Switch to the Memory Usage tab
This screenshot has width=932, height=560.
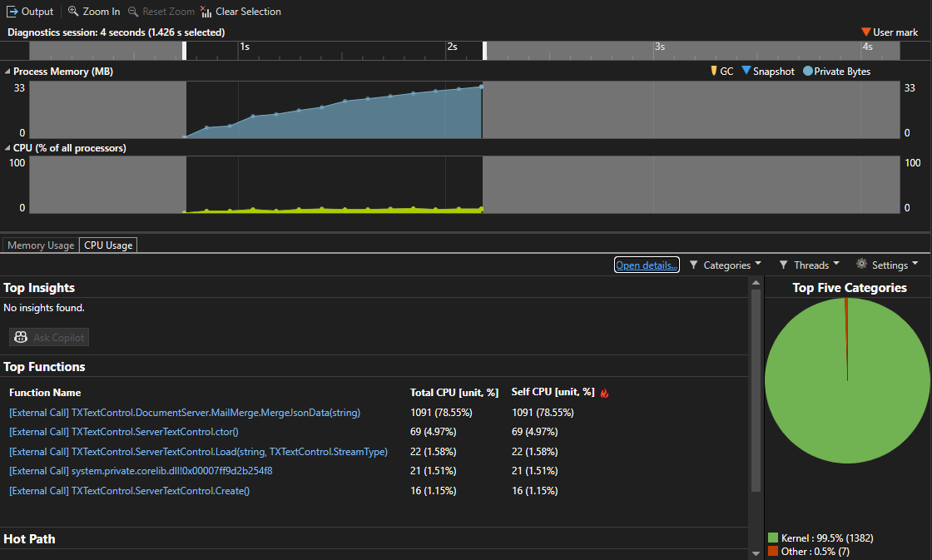click(x=40, y=245)
